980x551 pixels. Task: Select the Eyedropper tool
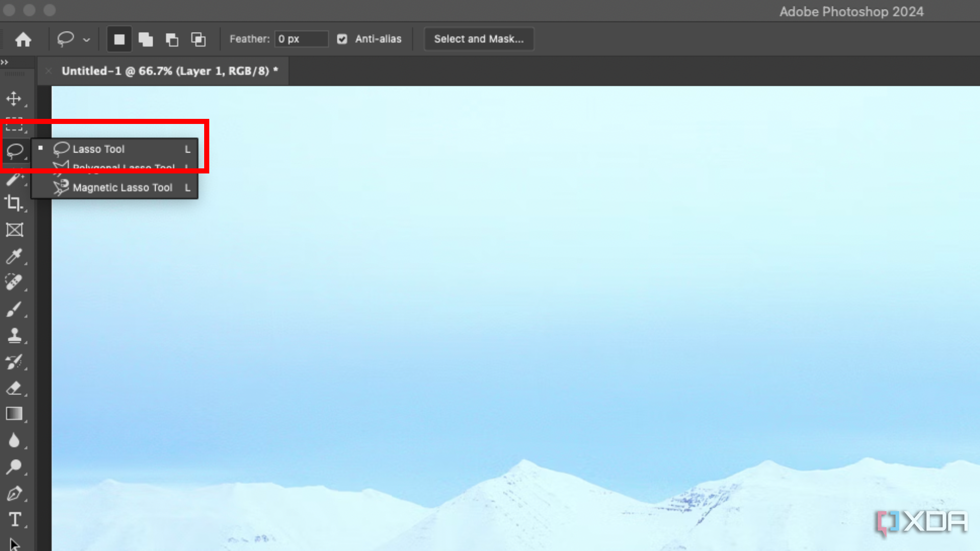(x=14, y=256)
